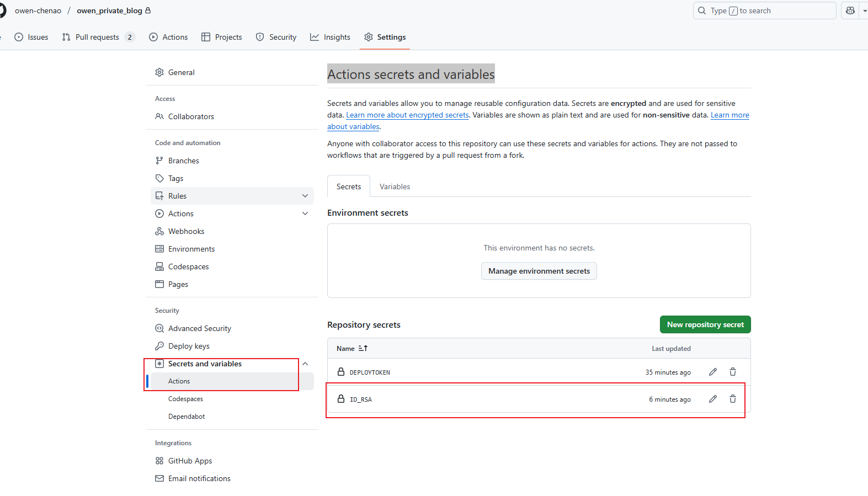Click the Pages browser icon

click(x=159, y=284)
